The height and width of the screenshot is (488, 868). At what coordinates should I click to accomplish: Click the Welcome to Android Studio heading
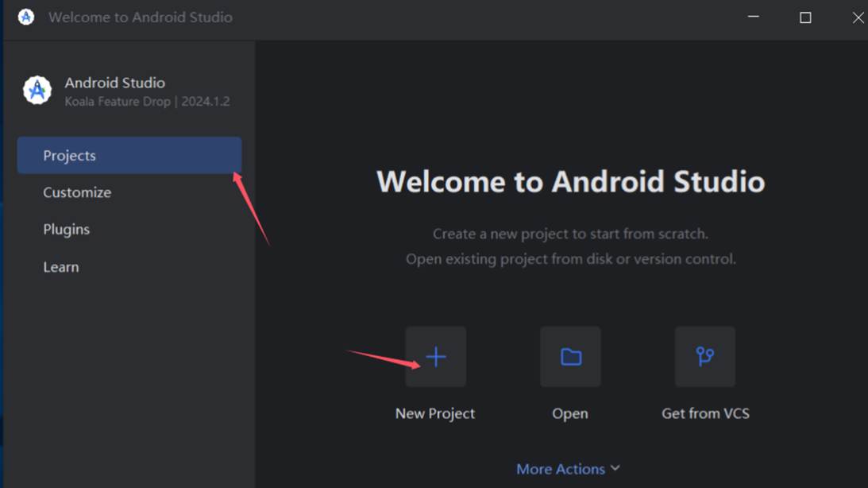tap(571, 182)
